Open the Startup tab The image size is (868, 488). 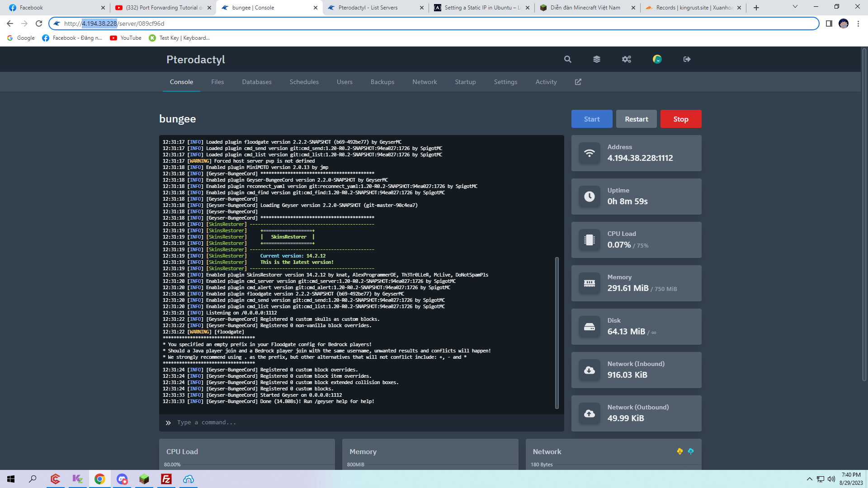[x=465, y=82]
